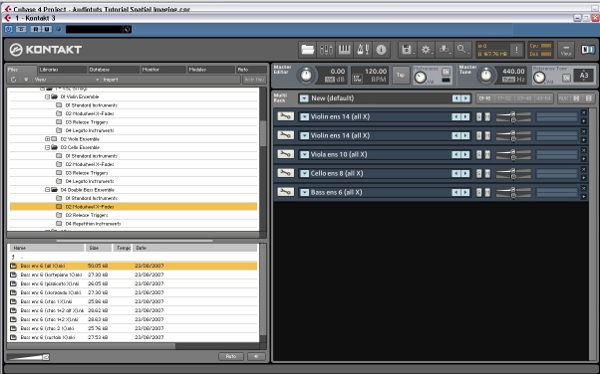Open edit wrench for Bass ens 6
600x374 pixels.
coord(285,192)
